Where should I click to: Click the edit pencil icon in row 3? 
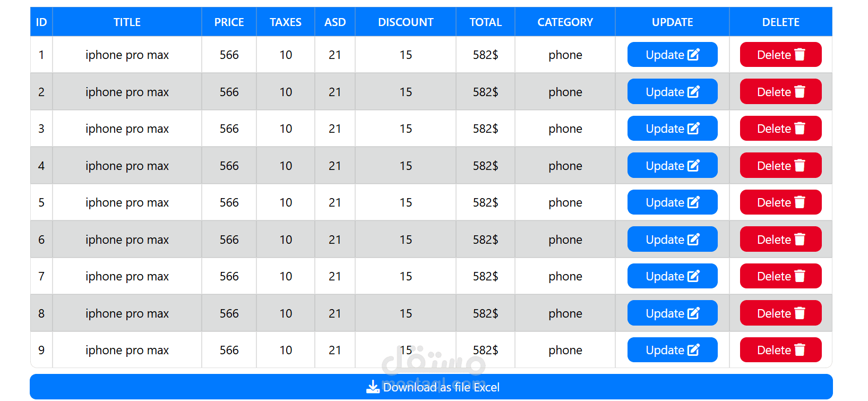[x=693, y=129]
